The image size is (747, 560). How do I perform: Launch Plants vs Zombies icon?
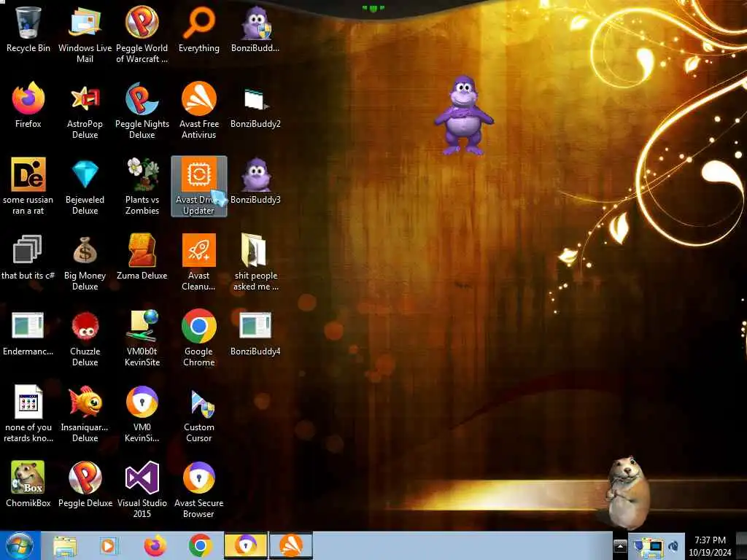(142, 186)
